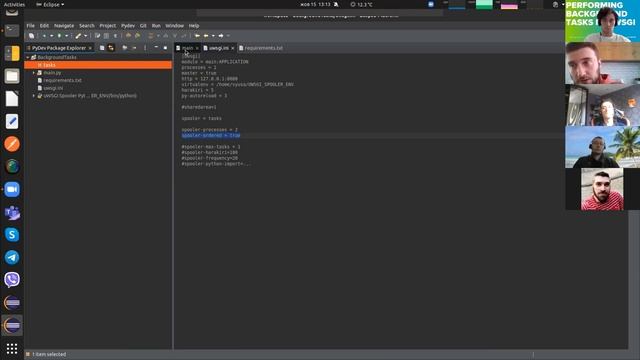
Task: Open Microsoft Teams from the dock
Action: point(12,212)
